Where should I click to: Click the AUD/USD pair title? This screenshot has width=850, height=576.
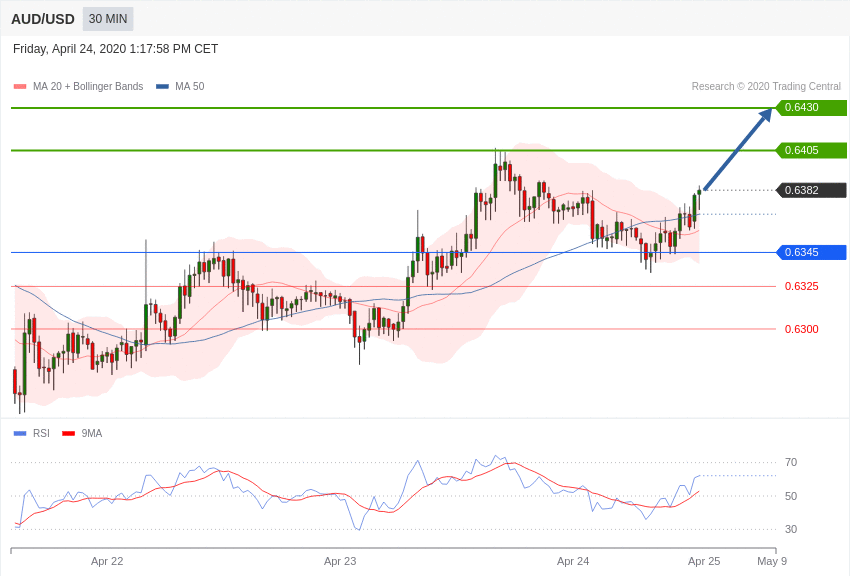coord(43,20)
